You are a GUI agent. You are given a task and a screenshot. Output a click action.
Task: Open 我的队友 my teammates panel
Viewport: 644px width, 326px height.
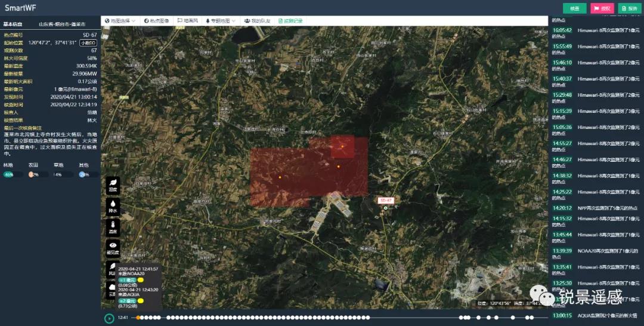pos(257,21)
